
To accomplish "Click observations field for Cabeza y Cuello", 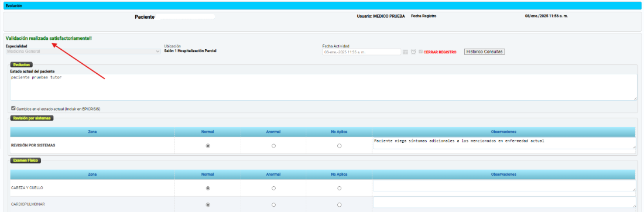I will [x=504, y=186].
